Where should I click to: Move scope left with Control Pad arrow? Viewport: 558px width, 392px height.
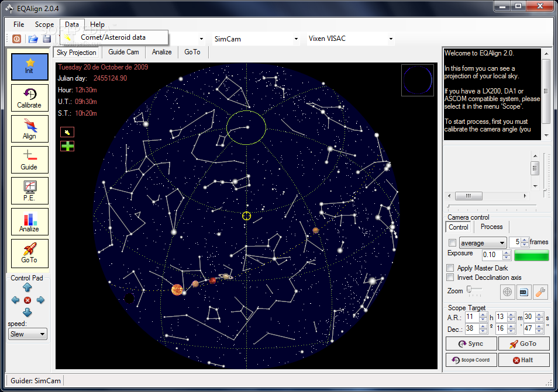pos(15,300)
